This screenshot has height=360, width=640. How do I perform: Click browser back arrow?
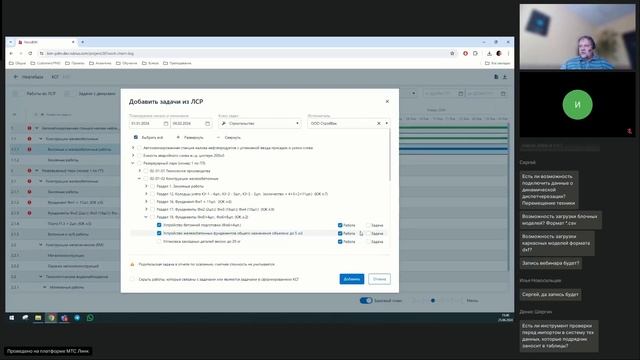[x=11, y=53]
